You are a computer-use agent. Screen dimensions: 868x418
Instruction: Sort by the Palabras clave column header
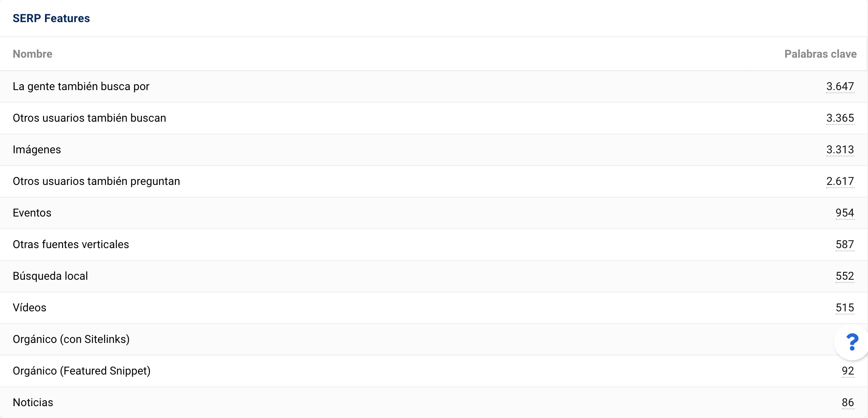(820, 54)
